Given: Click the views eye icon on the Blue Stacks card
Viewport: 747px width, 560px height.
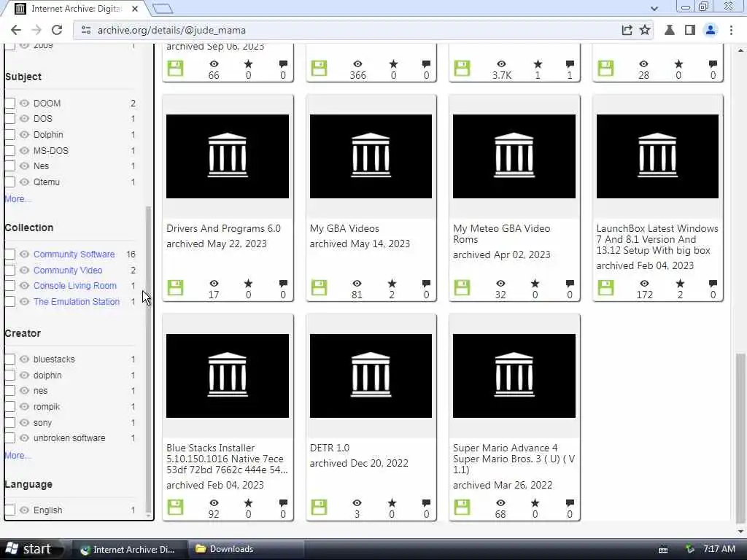Looking at the screenshot, I should pyautogui.click(x=214, y=503).
